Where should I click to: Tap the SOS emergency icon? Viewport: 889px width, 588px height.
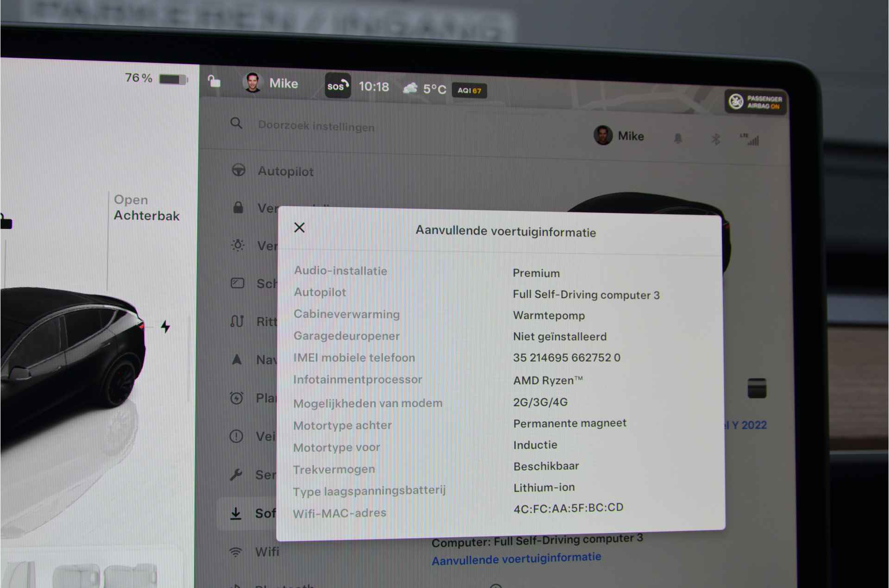[x=338, y=86]
